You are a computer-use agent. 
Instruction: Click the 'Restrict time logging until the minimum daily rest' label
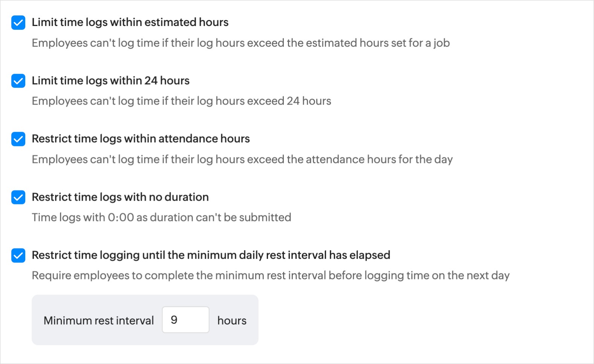tap(211, 255)
